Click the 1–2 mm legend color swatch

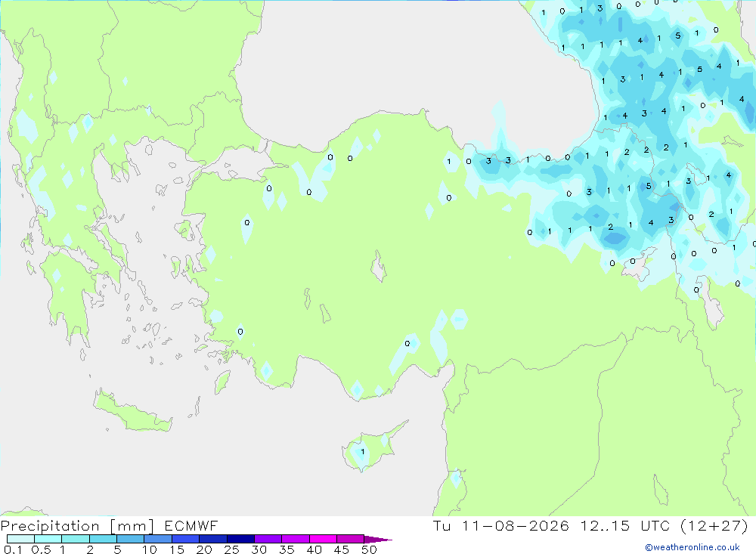coord(76,539)
